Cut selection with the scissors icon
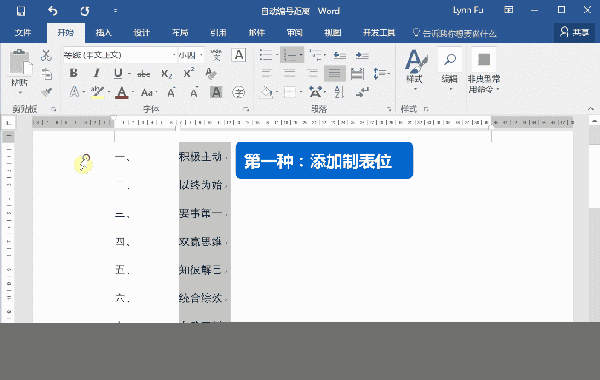Screen dimensions: 600x380 coord(46,55)
